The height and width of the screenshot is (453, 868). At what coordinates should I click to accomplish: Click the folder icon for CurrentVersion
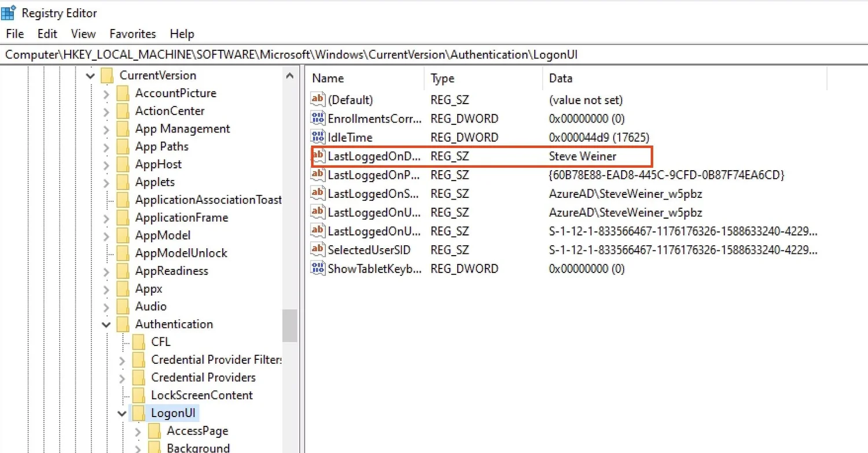[x=106, y=75]
